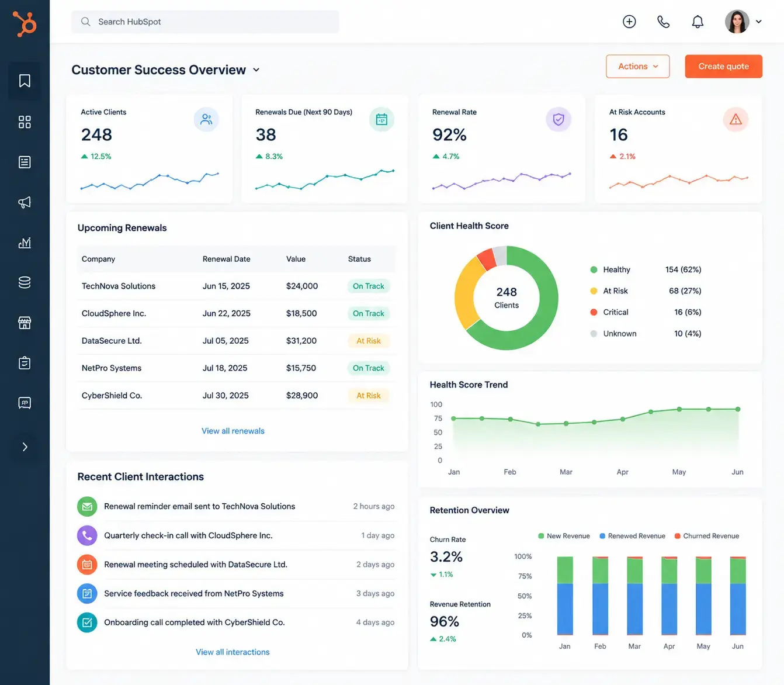Click the At Risk Accounts value 16

(619, 135)
